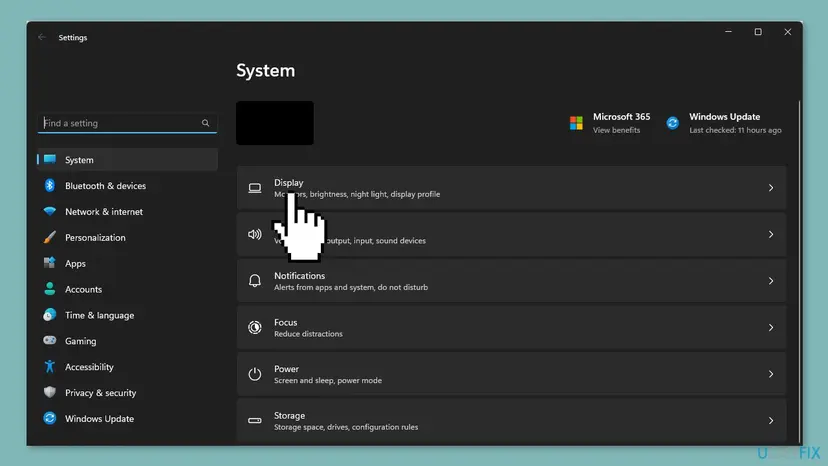The image size is (828, 466).
Task: Click the 'output, input, sound devices' description
Action: point(375,240)
